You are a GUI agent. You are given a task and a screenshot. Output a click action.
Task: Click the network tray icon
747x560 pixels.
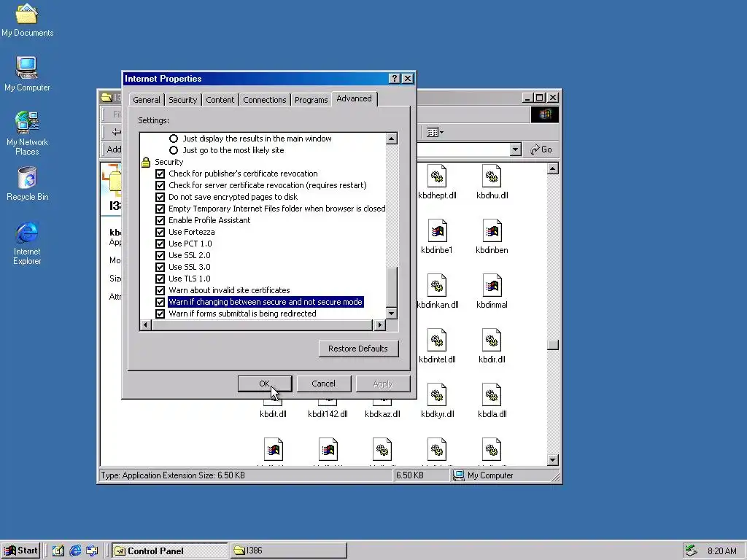pos(691,551)
